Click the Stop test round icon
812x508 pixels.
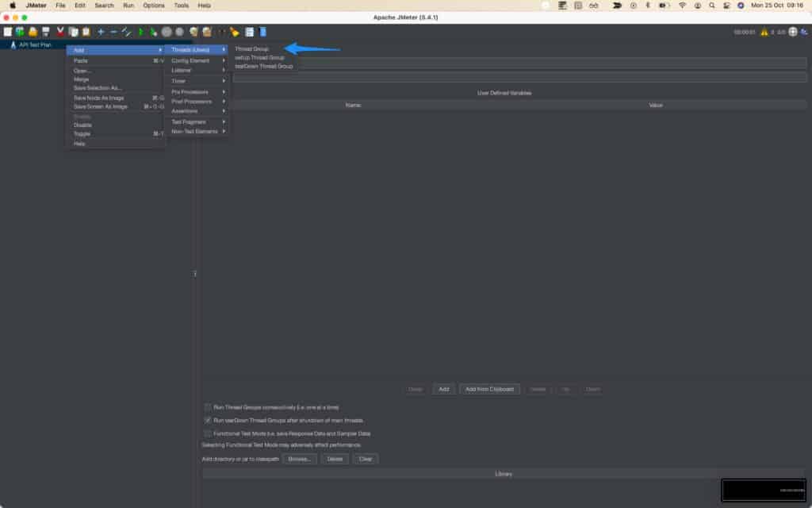167,32
